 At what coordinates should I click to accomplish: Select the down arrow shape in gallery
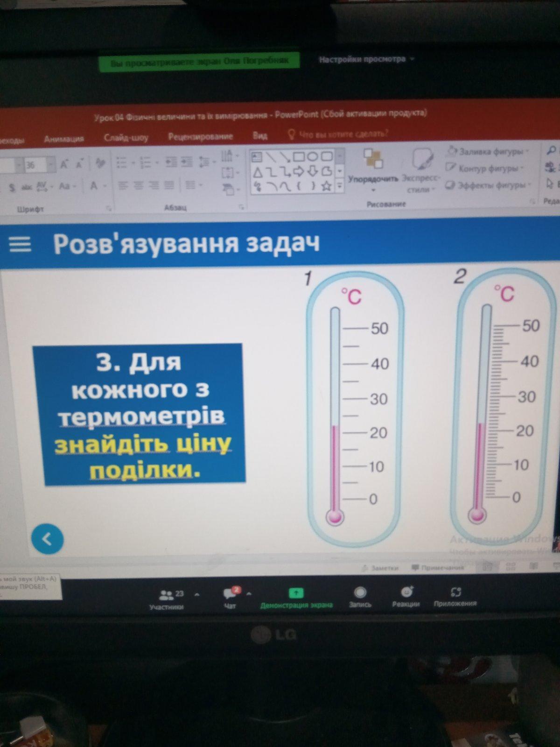[x=313, y=171]
